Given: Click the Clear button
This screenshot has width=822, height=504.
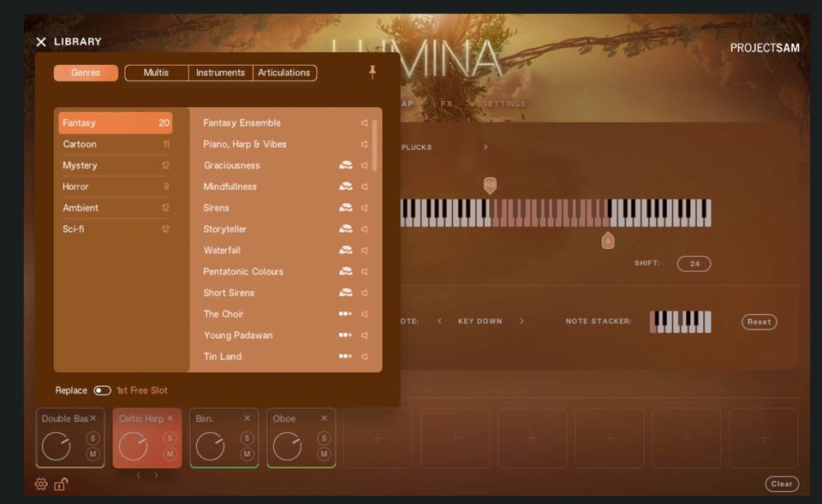Looking at the screenshot, I should (782, 483).
